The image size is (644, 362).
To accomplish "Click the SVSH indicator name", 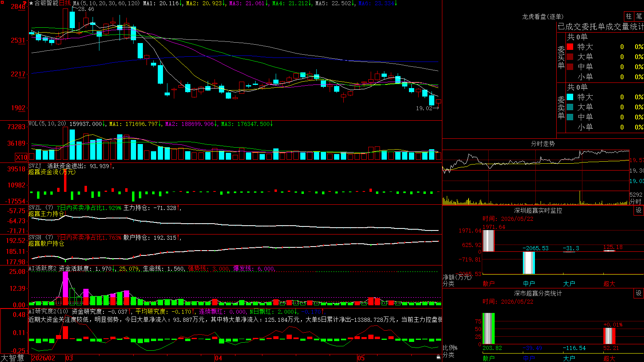I will [35, 237].
